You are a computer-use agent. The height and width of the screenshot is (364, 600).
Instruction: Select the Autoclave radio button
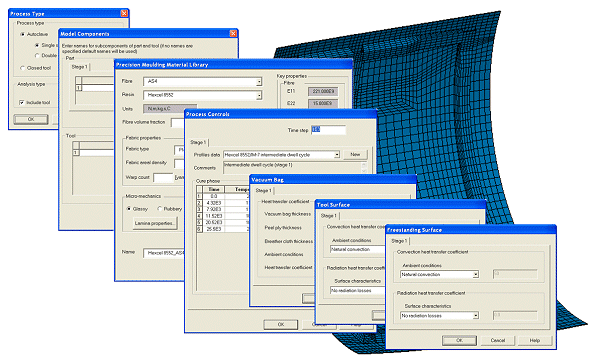click(22, 34)
